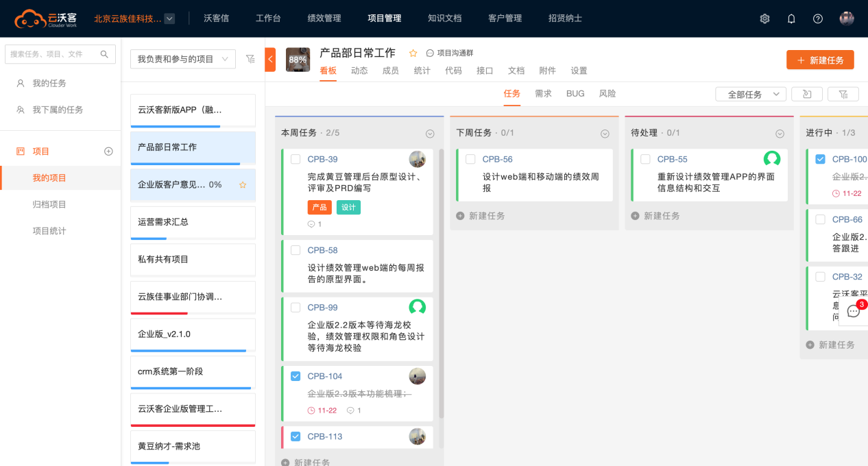Star the 产品部日常工作 project as favorite
The height and width of the screenshot is (466, 868).
tap(412, 52)
